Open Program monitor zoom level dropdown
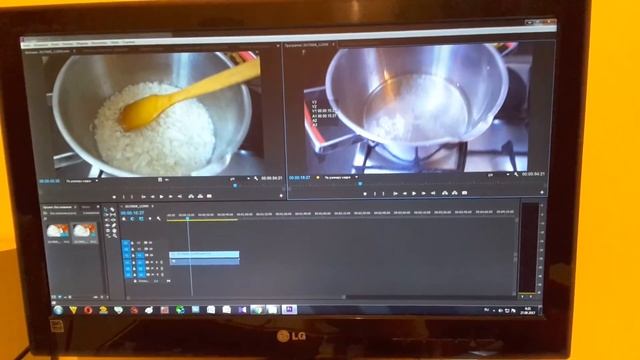640x360 pixels. 341,178
